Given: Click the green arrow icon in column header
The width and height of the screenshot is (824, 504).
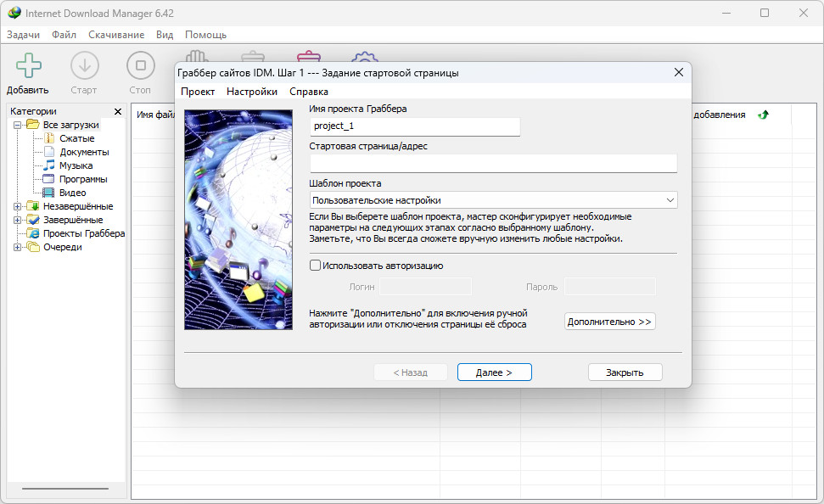Looking at the screenshot, I should [763, 115].
